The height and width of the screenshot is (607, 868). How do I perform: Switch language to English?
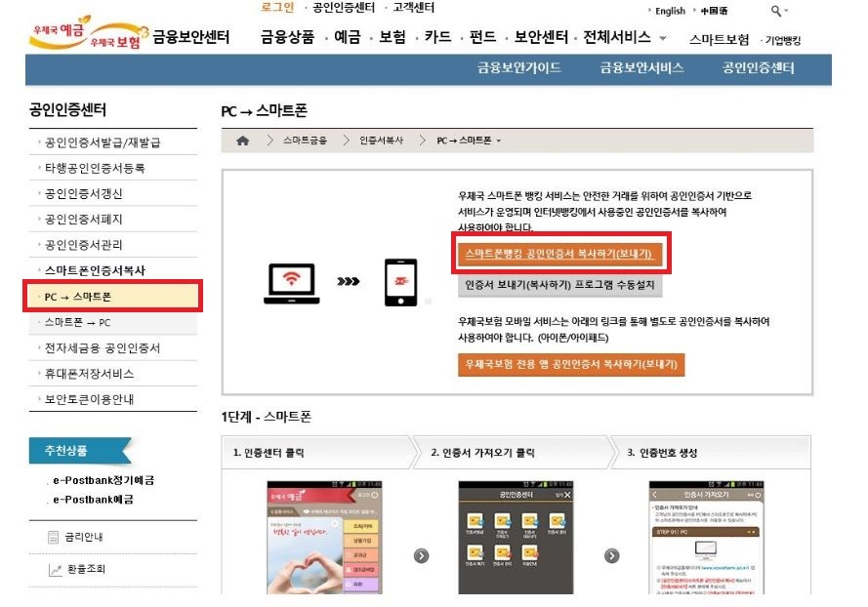click(670, 11)
